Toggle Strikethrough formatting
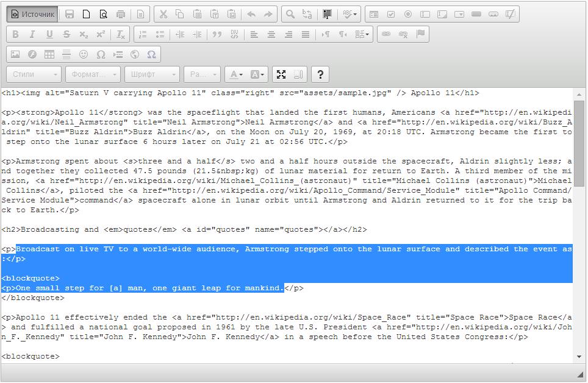 [66, 34]
